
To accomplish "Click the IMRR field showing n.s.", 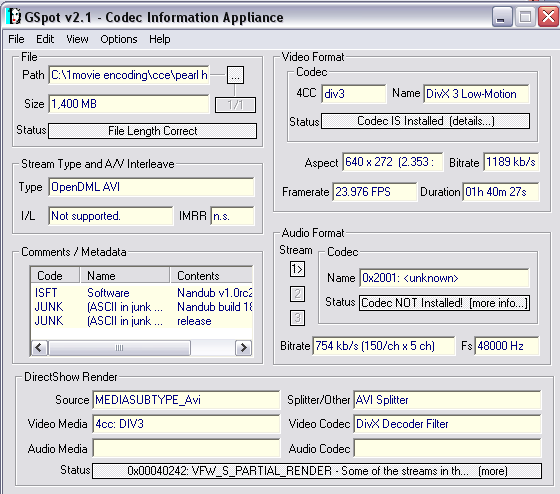I will [232, 216].
